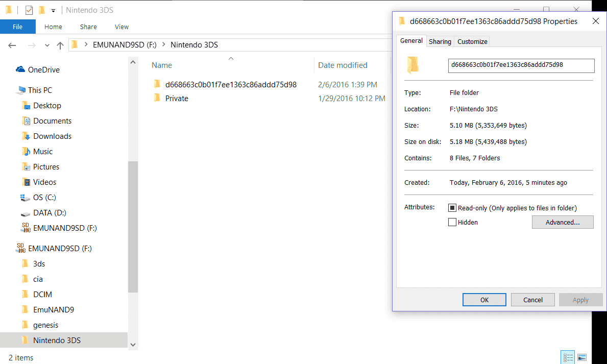Image resolution: width=607 pixels, height=364 pixels.
Task: Click the DCIM folder icon
Action: point(25,294)
